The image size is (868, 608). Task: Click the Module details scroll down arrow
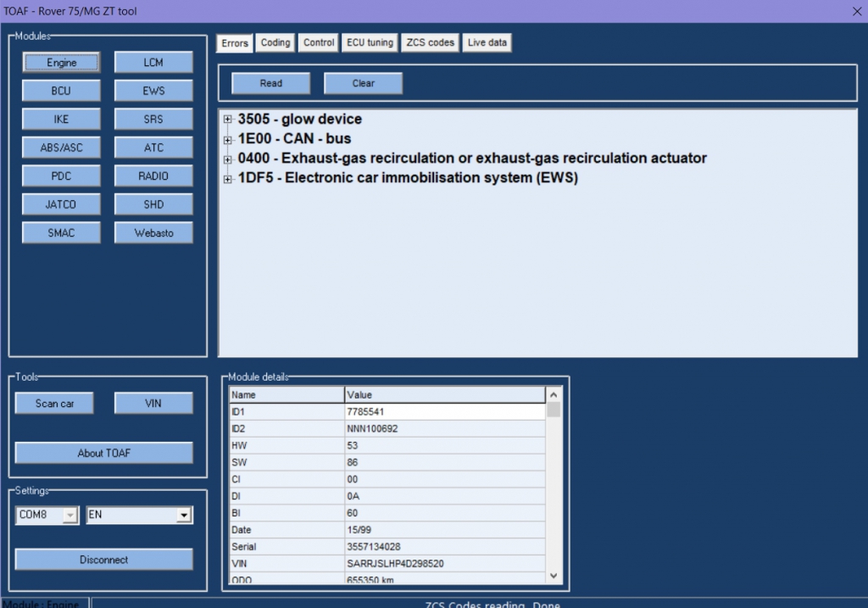553,576
